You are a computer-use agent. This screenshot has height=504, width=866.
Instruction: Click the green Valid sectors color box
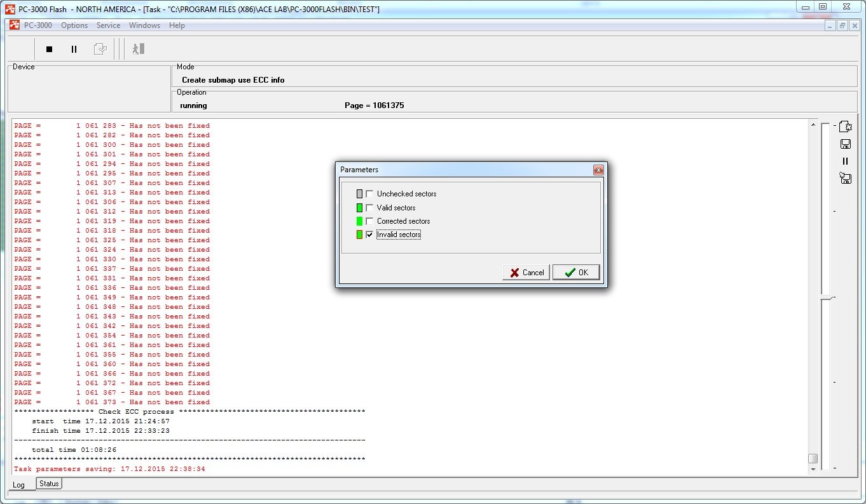point(359,208)
